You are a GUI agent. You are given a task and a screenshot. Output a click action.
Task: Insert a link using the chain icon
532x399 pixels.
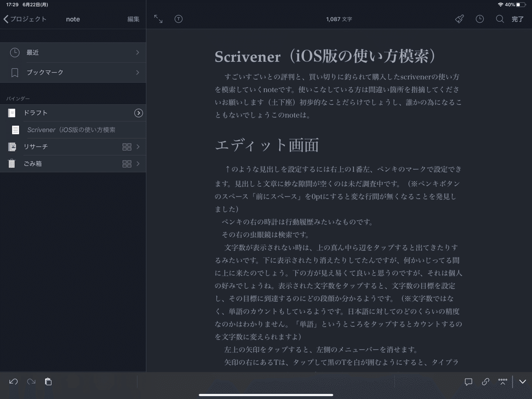pos(485,381)
